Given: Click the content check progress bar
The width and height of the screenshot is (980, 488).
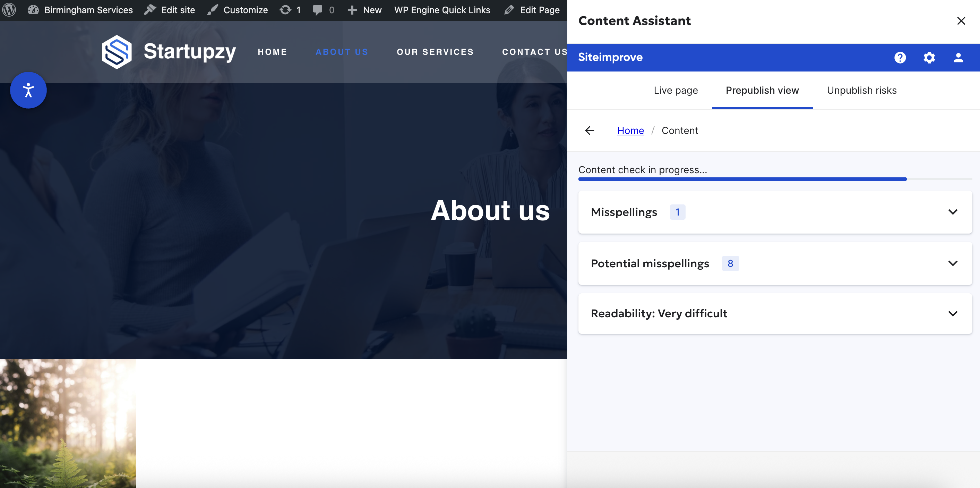Looking at the screenshot, I should pyautogui.click(x=742, y=179).
